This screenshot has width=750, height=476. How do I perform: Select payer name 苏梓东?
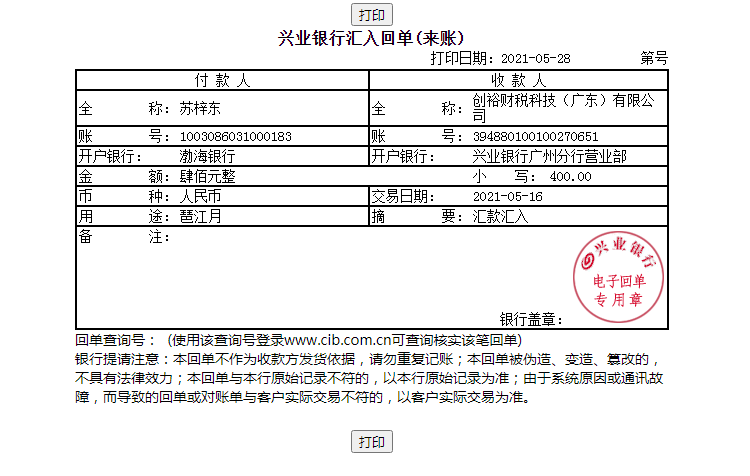click(x=200, y=109)
